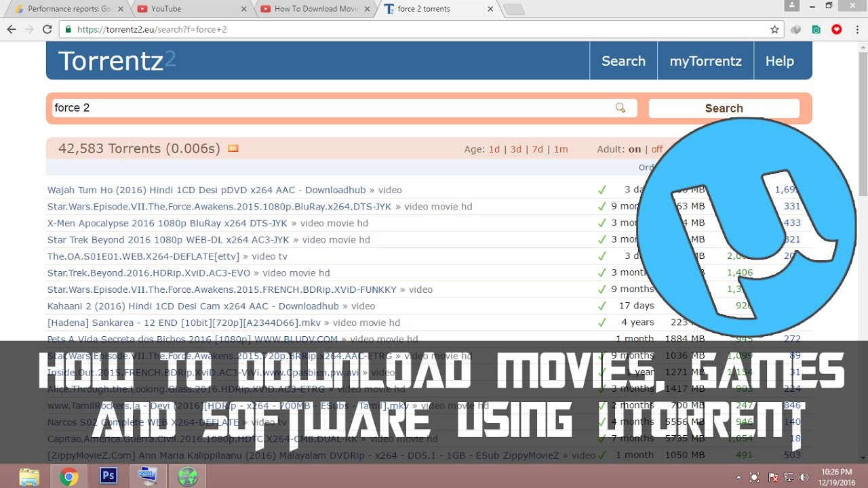The width and height of the screenshot is (868, 488).
Task: Open myTorrentz in the header
Action: pos(706,61)
